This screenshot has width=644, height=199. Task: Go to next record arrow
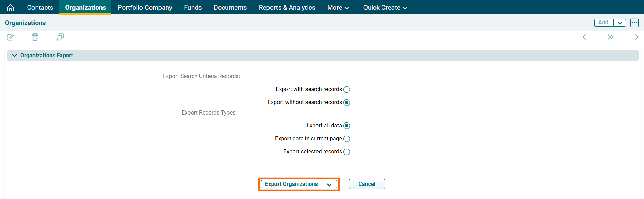click(637, 37)
